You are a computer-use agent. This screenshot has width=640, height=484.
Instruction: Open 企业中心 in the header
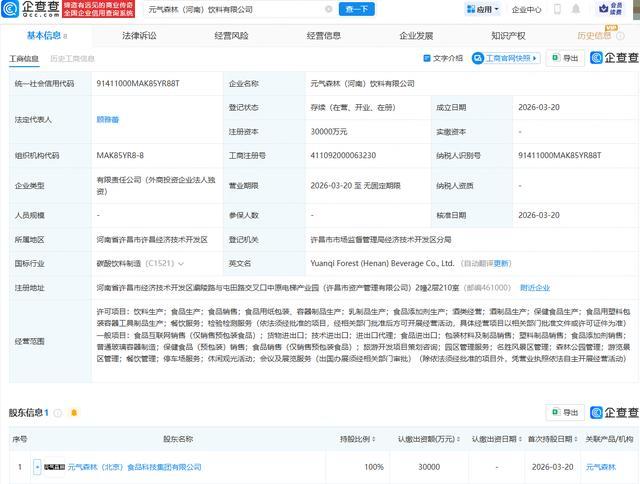526,9
